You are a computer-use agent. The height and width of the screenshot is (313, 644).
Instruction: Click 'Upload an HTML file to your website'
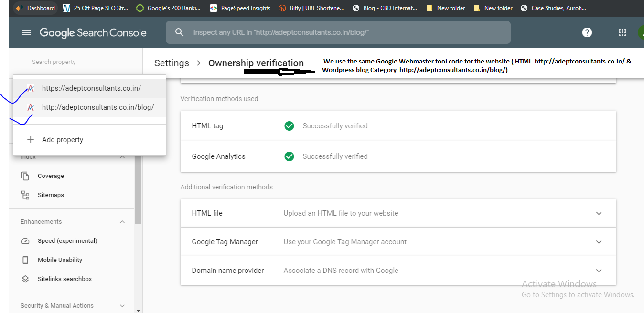(x=341, y=213)
